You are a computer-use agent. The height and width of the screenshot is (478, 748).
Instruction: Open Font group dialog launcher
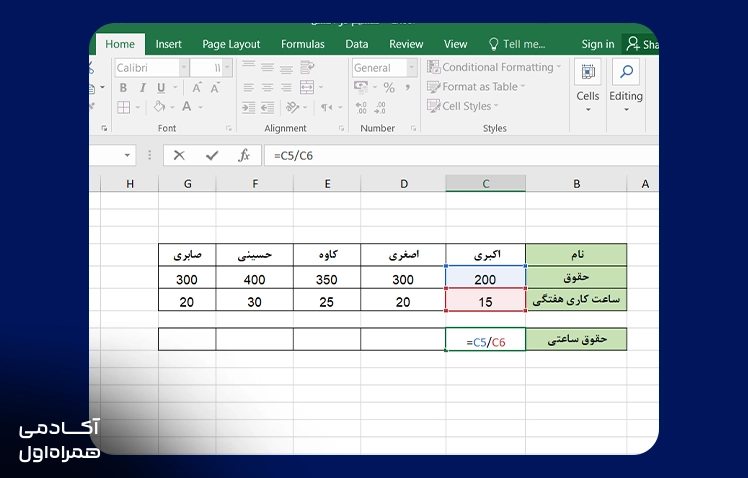[x=229, y=128]
